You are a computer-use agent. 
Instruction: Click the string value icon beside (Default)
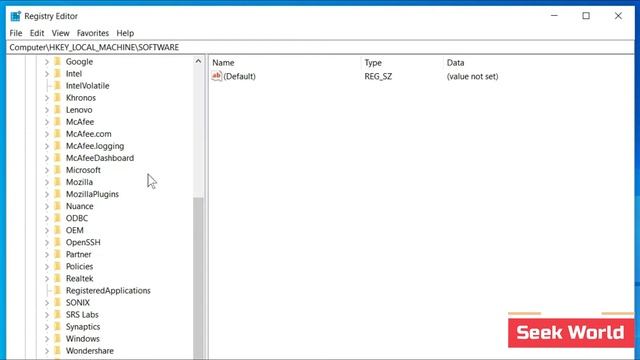(x=217, y=76)
